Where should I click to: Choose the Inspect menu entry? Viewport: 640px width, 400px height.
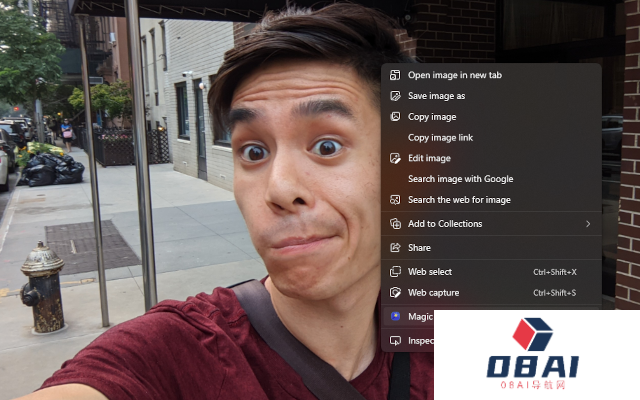[x=409, y=340]
